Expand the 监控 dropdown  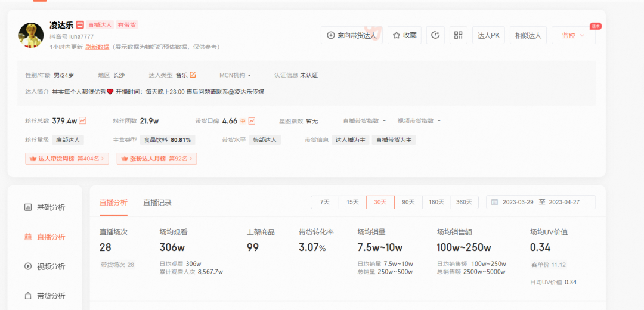tap(573, 35)
